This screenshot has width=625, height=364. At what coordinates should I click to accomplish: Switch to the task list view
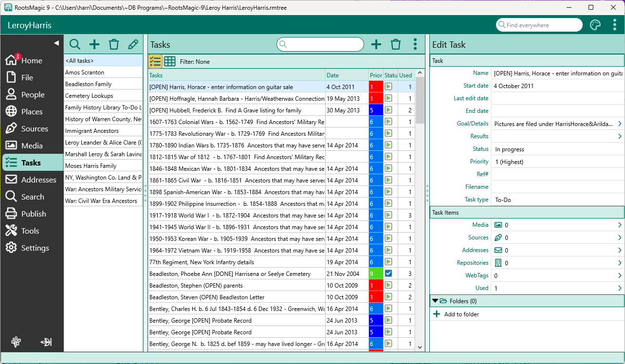[x=155, y=61]
